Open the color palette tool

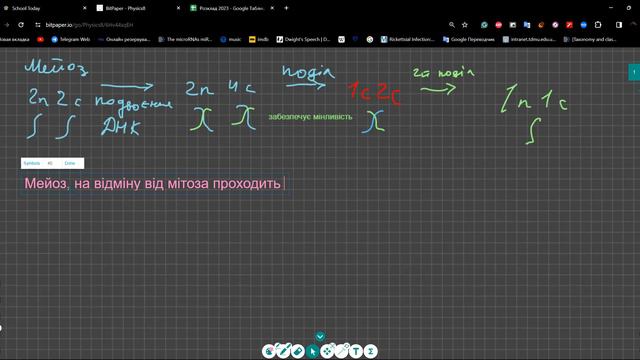(268, 351)
